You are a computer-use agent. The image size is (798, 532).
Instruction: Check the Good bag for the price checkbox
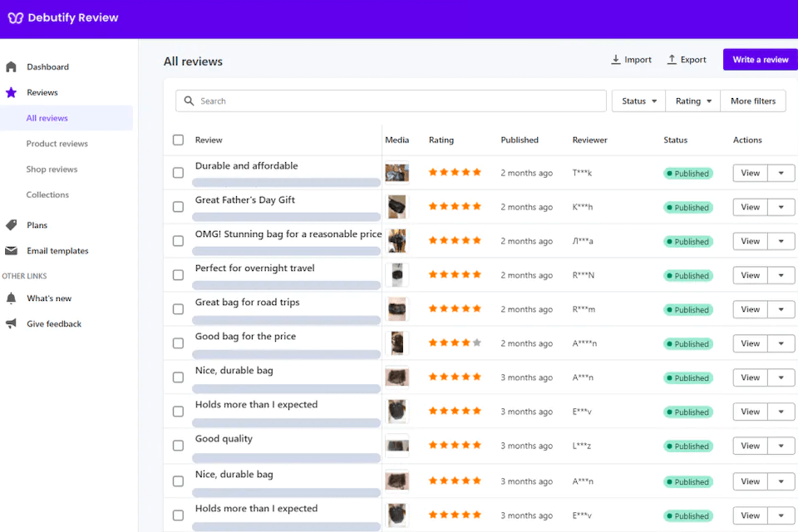click(178, 343)
